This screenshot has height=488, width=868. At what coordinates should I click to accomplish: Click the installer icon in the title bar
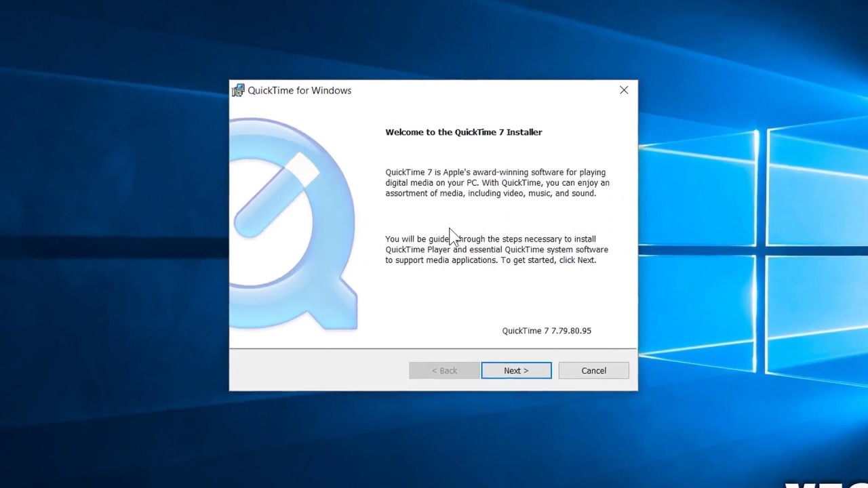pos(238,90)
